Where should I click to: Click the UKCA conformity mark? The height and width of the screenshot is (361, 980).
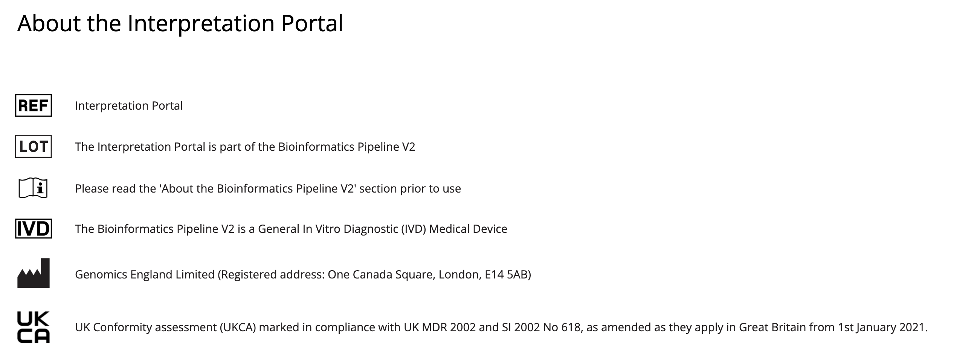(34, 327)
